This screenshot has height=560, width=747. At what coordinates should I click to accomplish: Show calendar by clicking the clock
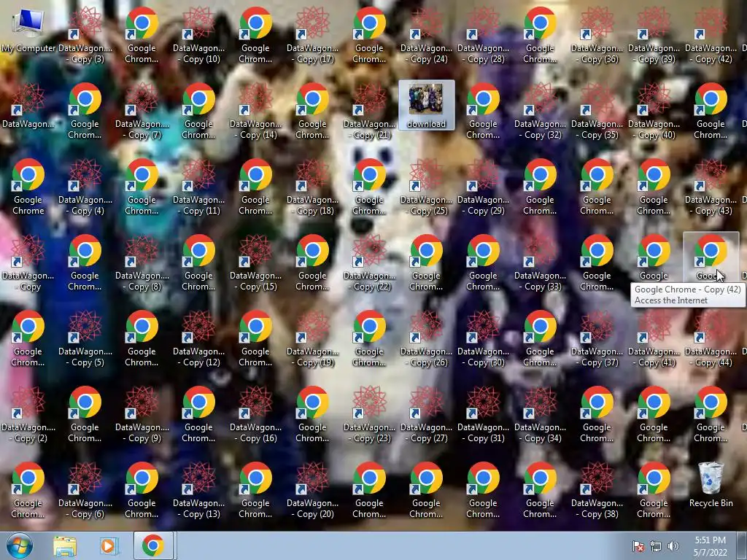coord(711,546)
